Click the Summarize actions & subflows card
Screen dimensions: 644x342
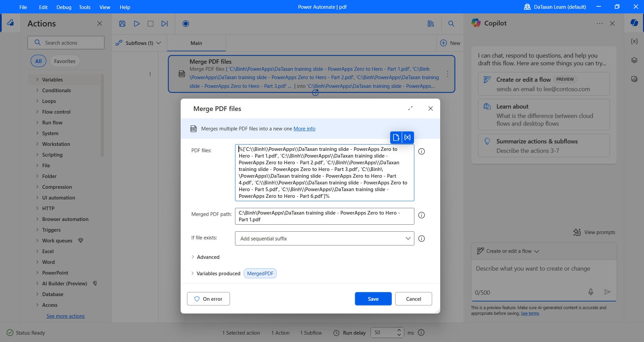(x=544, y=146)
